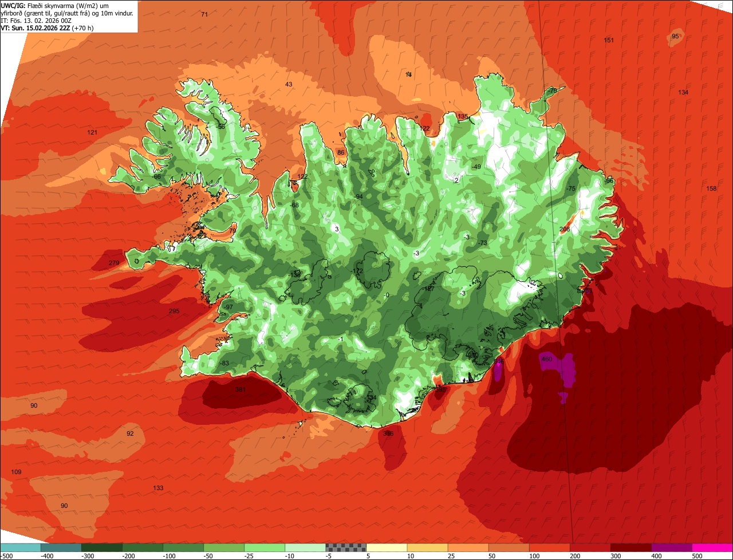Click the map value 295 west of Iceland
Screen dimensions: 733x560
point(174,311)
